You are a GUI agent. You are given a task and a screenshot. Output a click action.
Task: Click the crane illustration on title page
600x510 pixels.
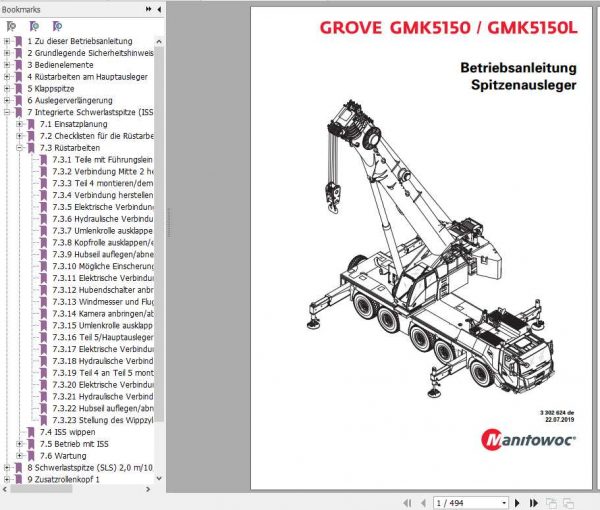point(430,249)
